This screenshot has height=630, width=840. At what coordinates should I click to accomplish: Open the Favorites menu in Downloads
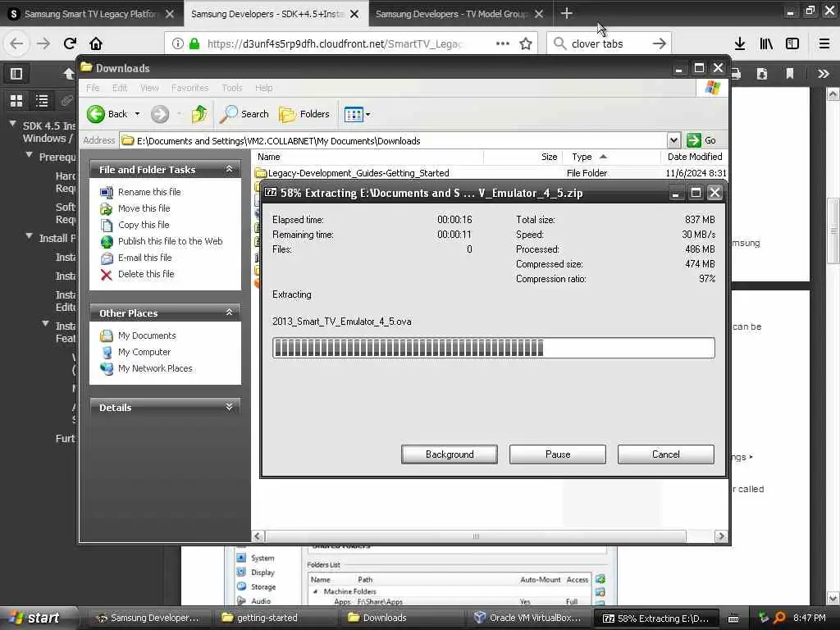coord(189,88)
